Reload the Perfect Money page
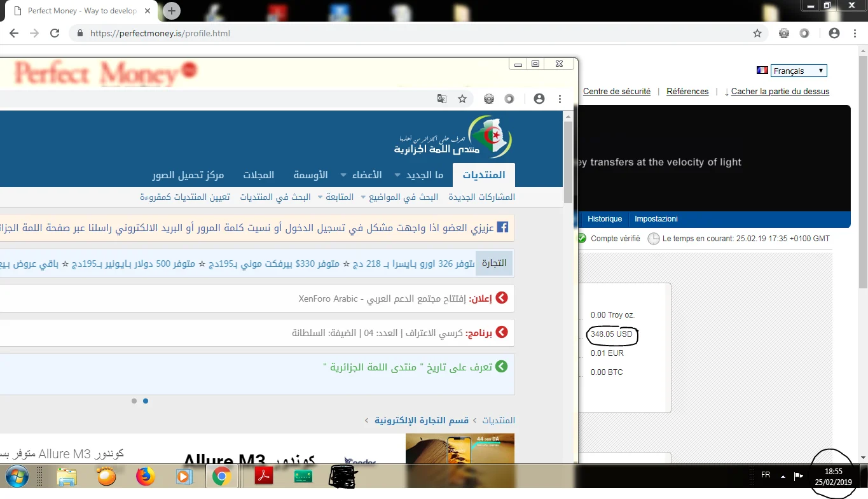The width and height of the screenshot is (868, 499). [55, 33]
